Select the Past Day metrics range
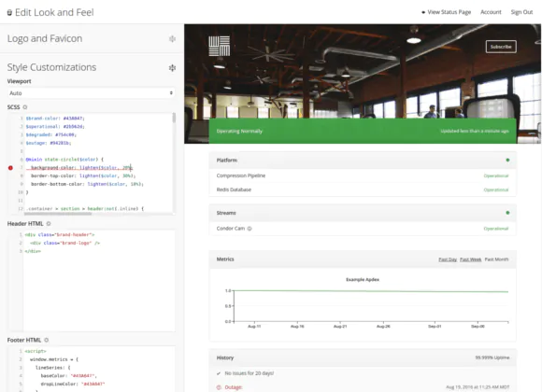The width and height of the screenshot is (542, 392). (x=448, y=259)
